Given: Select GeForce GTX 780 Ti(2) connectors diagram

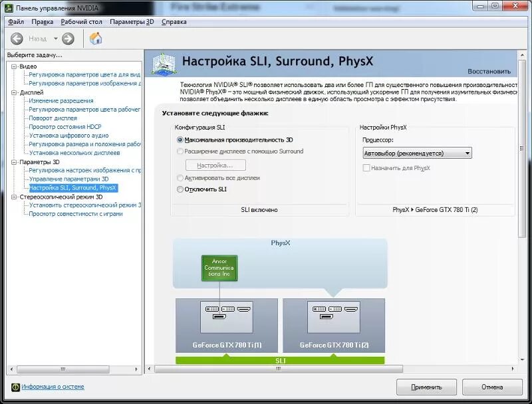Looking at the screenshot, I should pos(334,317).
